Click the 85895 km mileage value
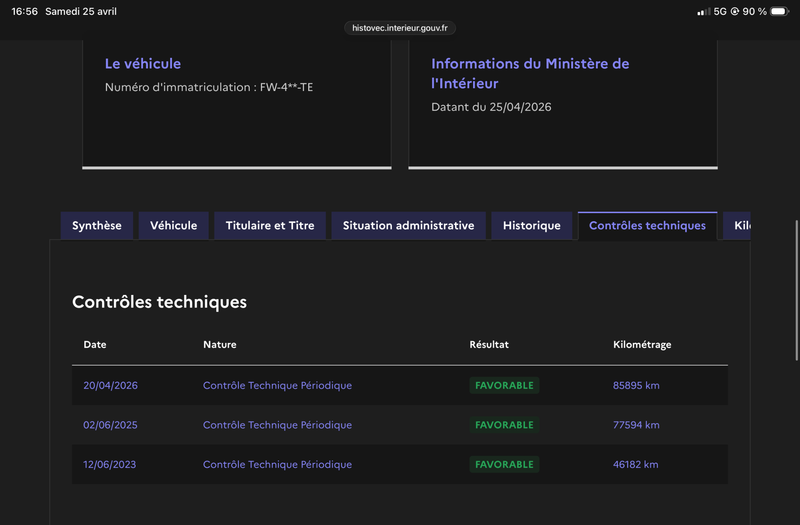800x525 pixels. (636, 385)
